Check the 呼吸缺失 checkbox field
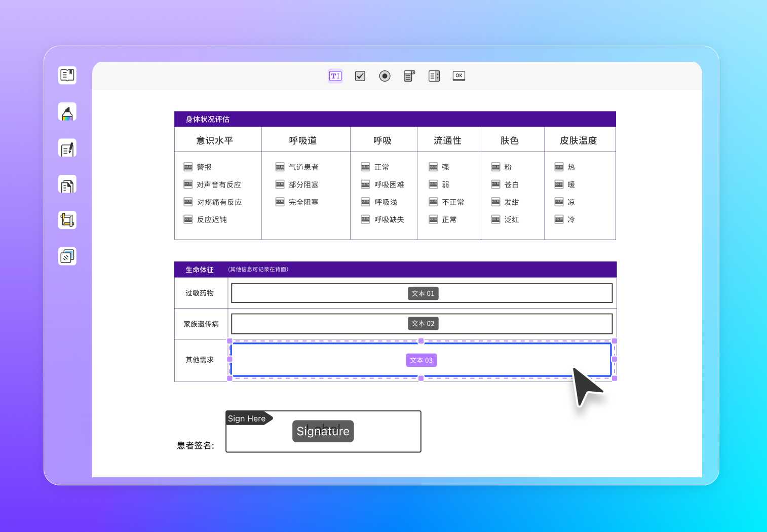The height and width of the screenshot is (532, 767). 365,219
